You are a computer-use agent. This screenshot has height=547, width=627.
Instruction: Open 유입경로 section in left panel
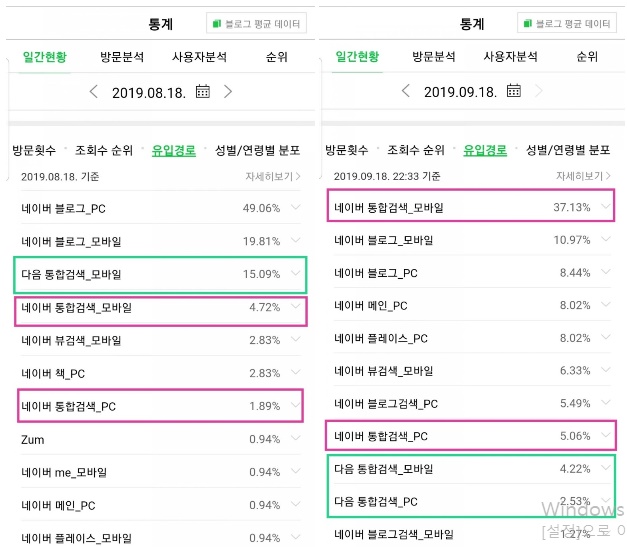tap(174, 150)
